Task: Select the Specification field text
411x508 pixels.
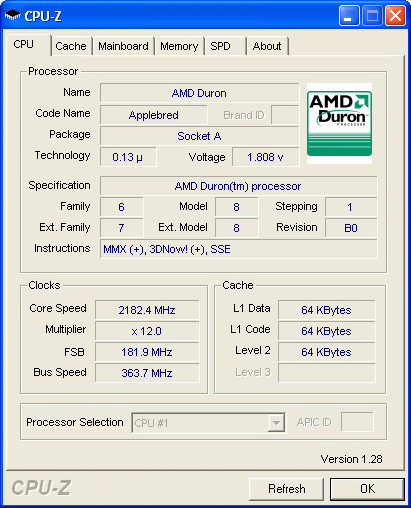Action: click(239, 186)
